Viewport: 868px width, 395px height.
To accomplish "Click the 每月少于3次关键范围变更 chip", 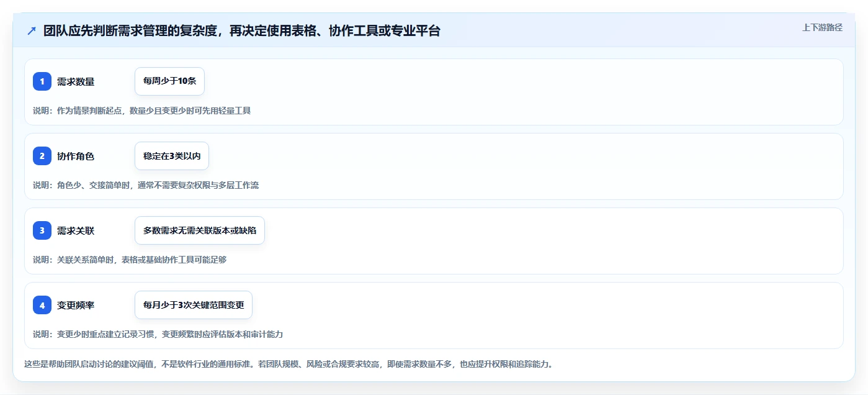I will click(x=194, y=305).
